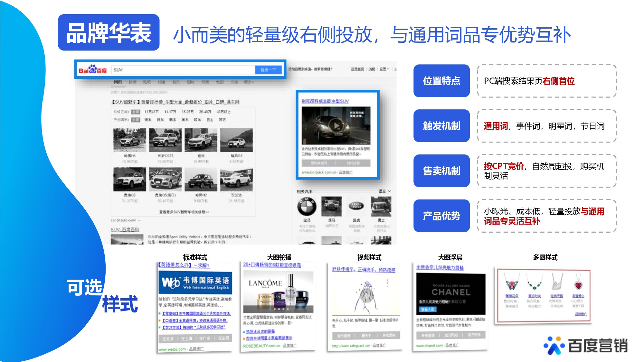The height and width of the screenshot is (362, 644).
Task: Expand the 更多 search category menu
Action: (249, 82)
